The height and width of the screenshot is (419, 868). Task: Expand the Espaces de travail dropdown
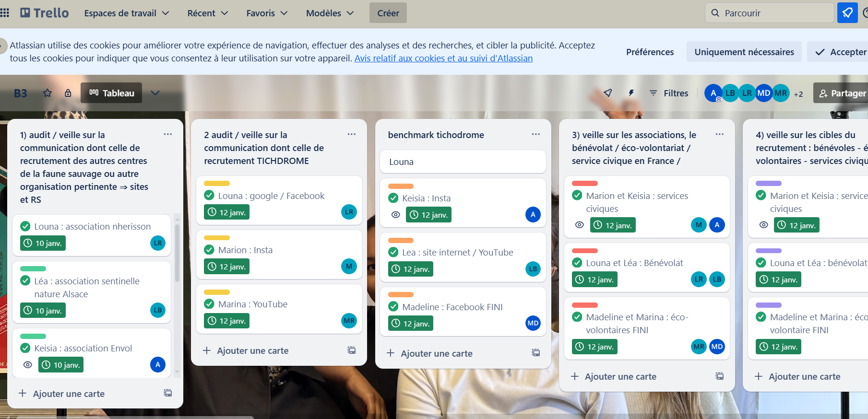(127, 13)
